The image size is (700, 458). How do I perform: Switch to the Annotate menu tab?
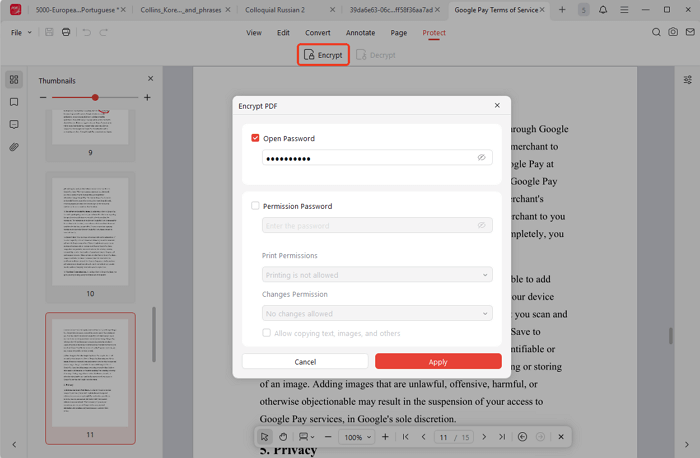tap(360, 32)
